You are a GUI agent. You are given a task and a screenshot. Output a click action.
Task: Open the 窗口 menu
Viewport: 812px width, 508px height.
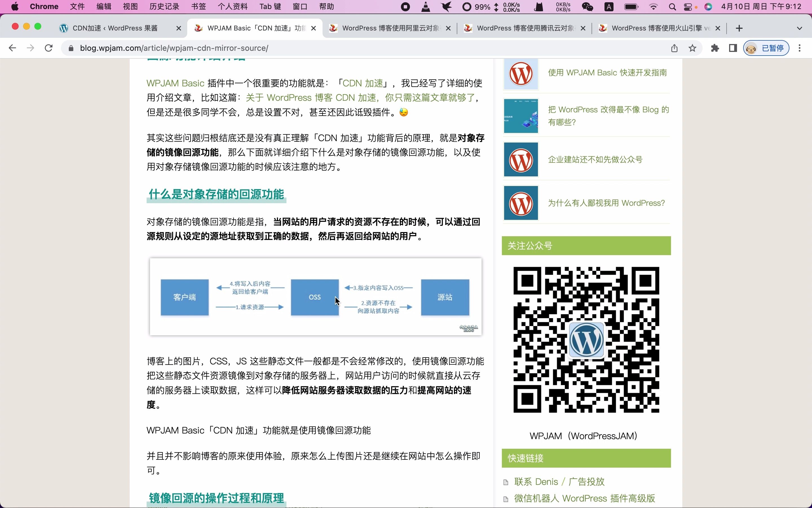coord(300,7)
